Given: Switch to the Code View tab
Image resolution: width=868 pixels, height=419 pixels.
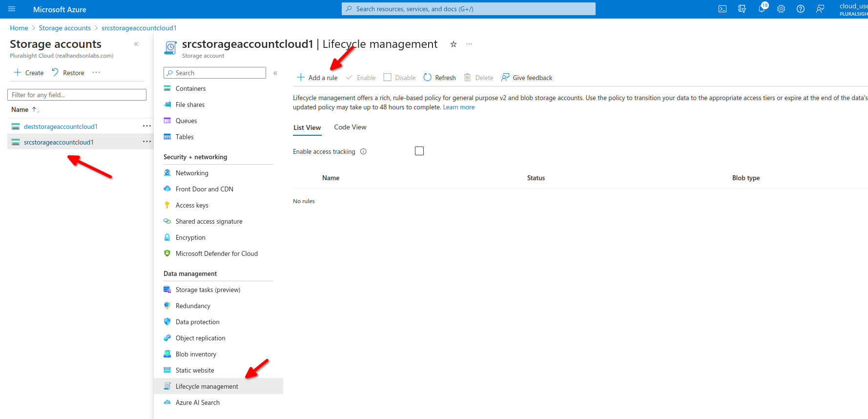Looking at the screenshot, I should point(350,127).
